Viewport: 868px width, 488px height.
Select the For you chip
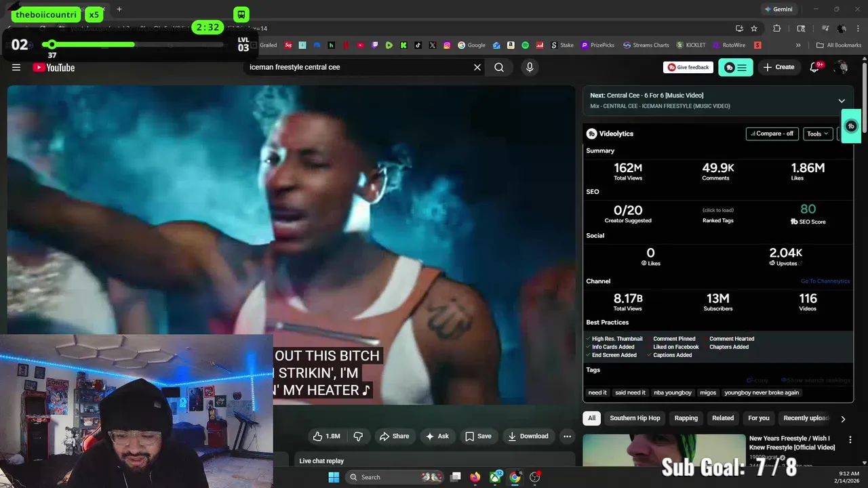click(x=759, y=418)
